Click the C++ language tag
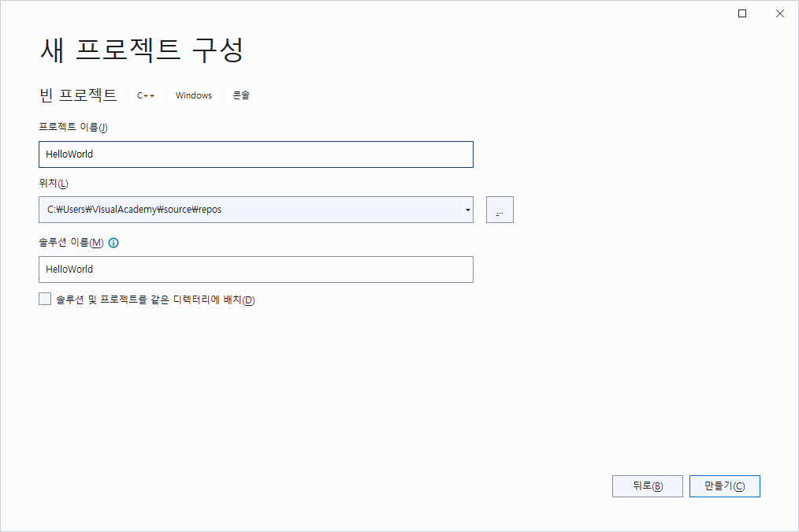799x532 pixels. (146, 95)
